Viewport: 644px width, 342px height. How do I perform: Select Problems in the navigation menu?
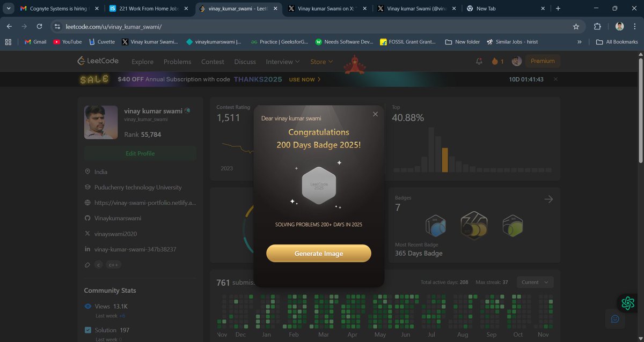177,62
